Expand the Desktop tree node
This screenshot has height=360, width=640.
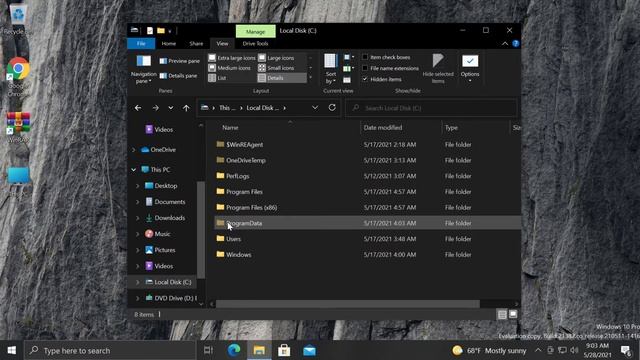point(138,186)
